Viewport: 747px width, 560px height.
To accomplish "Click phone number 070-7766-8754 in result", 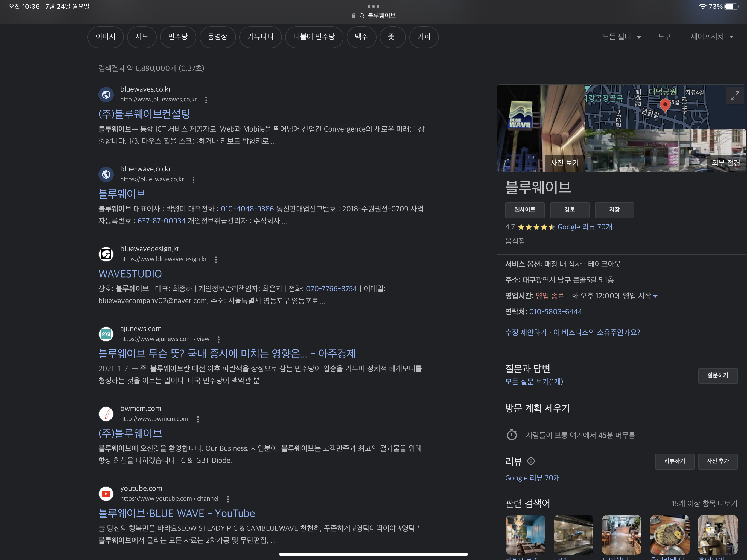I will 331,289.
